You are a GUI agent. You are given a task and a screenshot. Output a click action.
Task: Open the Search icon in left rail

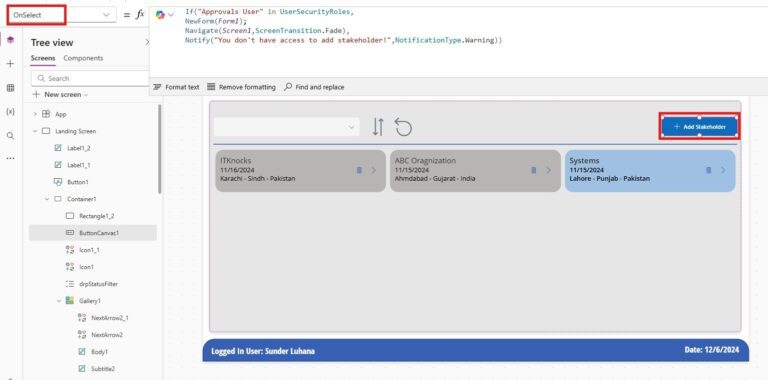10,136
